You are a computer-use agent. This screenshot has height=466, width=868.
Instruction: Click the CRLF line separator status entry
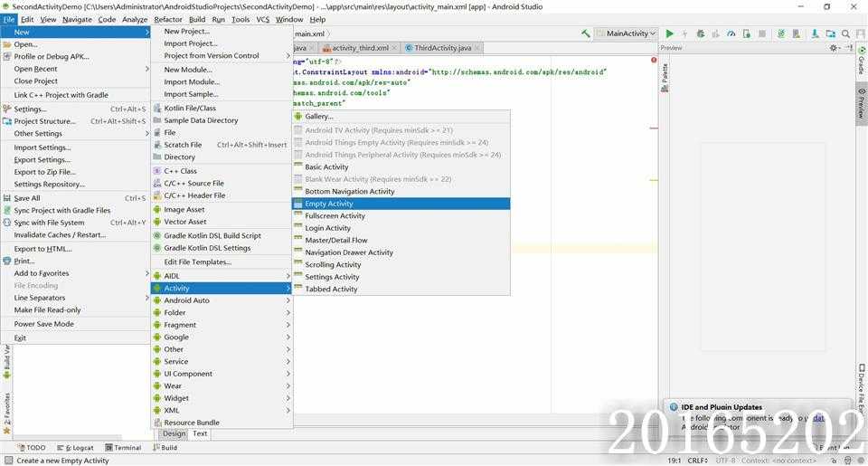pos(697,461)
